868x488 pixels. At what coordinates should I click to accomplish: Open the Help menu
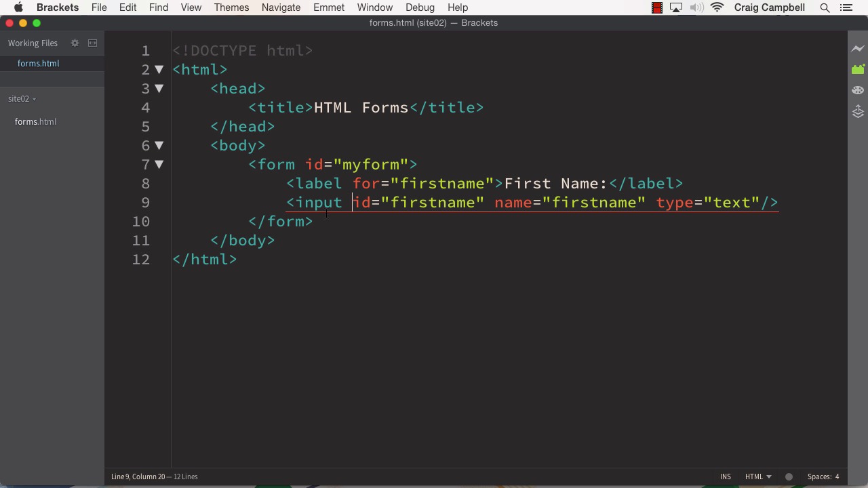458,7
